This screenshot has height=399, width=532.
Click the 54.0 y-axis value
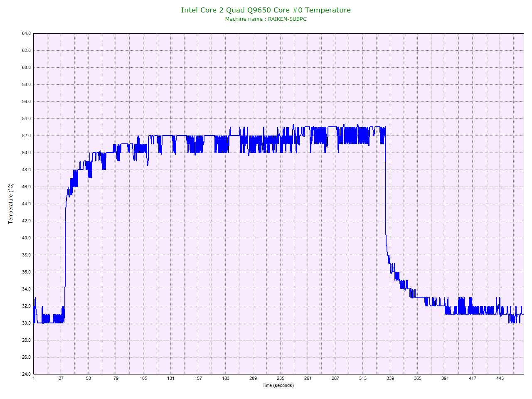[x=26, y=118]
